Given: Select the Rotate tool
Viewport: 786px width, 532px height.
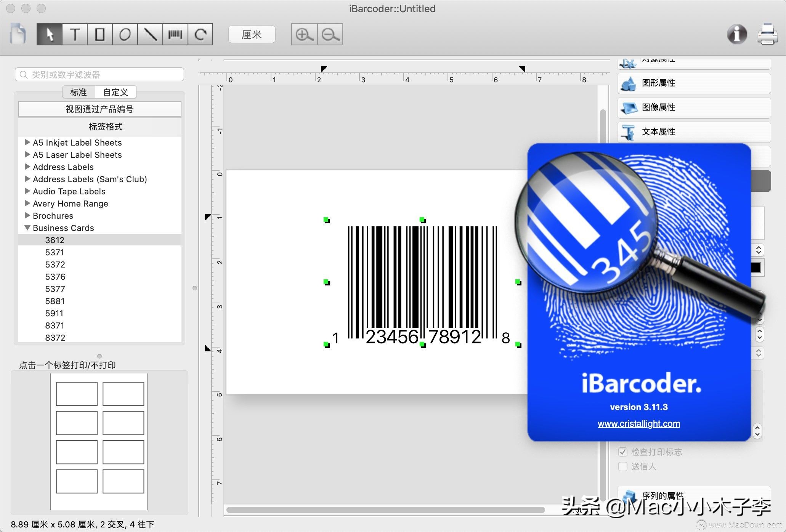Looking at the screenshot, I should [x=201, y=34].
